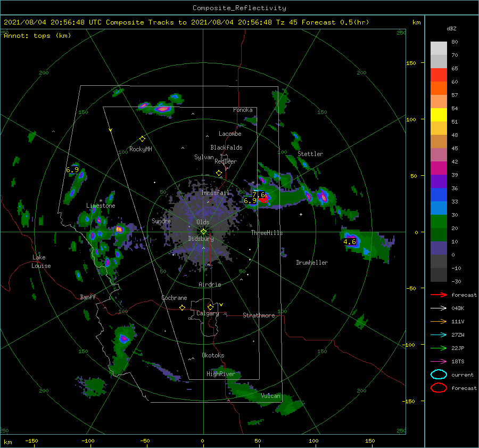Image resolution: width=479 pixels, height=448 pixels.
Task: Click the Banff label
Action: pyautogui.click(x=88, y=297)
